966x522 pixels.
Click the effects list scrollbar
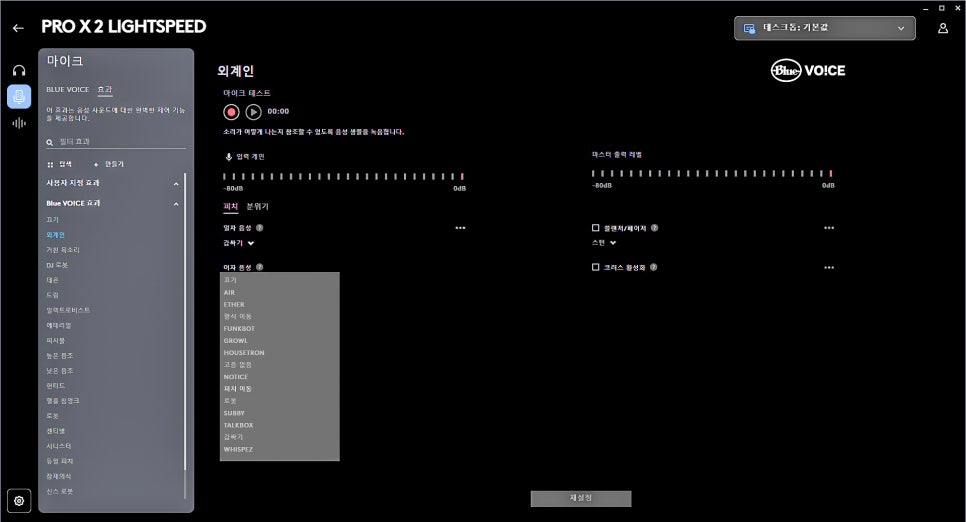coord(185,320)
